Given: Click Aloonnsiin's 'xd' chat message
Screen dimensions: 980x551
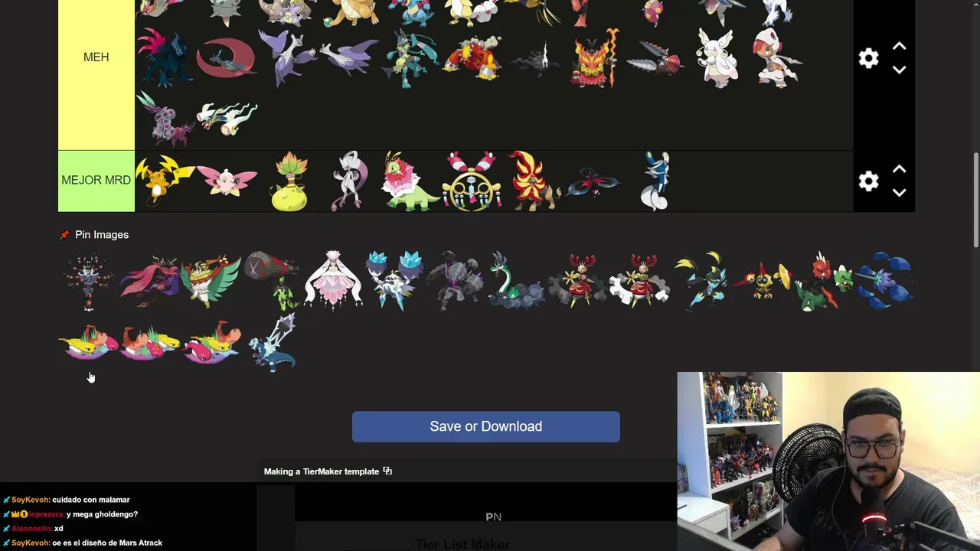Looking at the screenshot, I should tap(59, 529).
